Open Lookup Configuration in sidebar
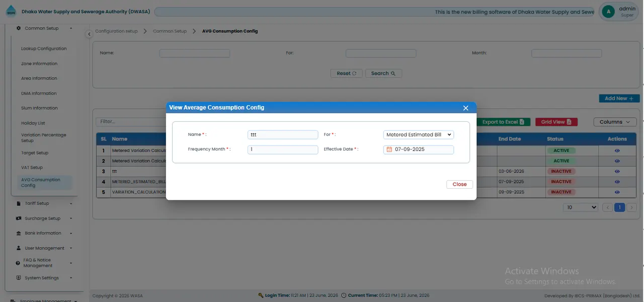This screenshot has height=302, width=644. click(44, 49)
